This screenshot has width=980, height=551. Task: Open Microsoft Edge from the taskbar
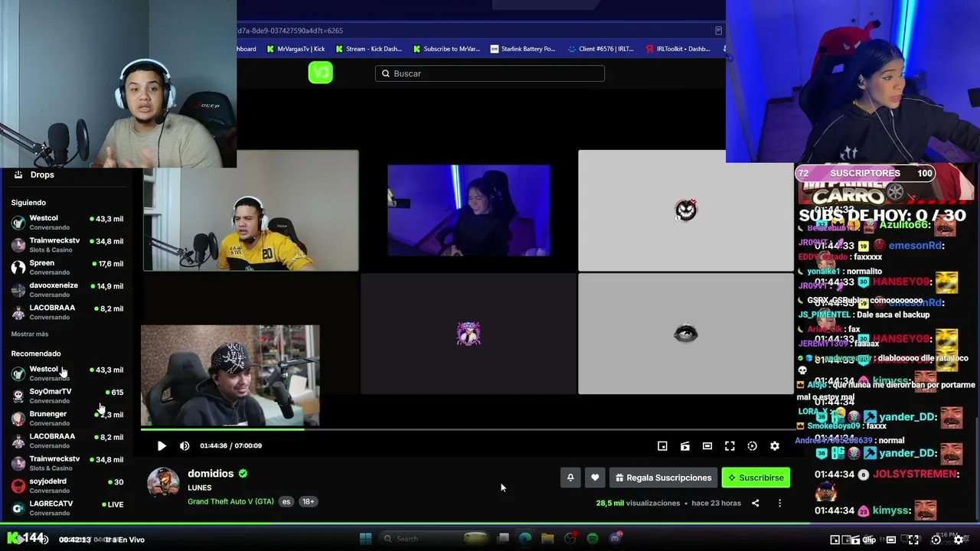tap(525, 539)
